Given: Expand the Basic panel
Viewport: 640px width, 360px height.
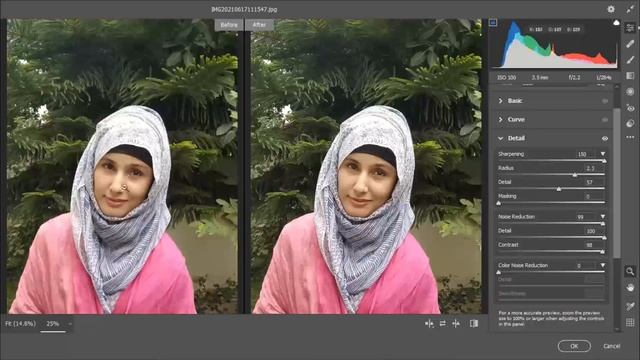Looking at the screenshot, I should [500, 101].
